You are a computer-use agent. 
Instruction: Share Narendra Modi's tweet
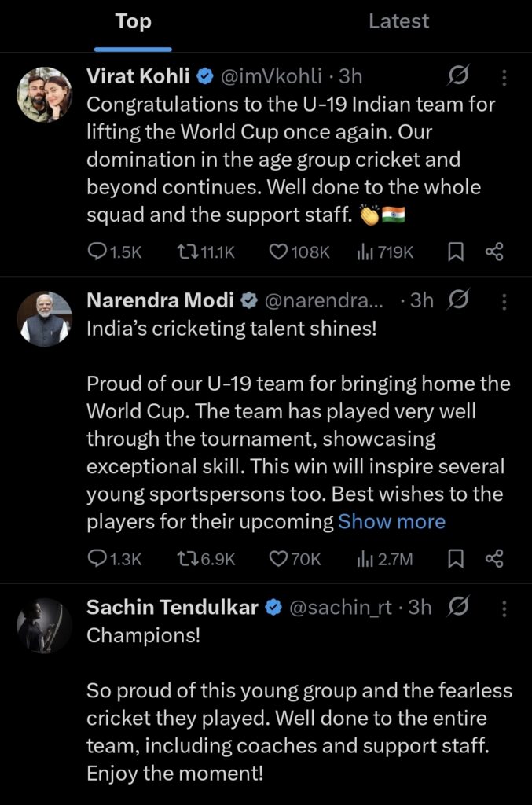494,559
